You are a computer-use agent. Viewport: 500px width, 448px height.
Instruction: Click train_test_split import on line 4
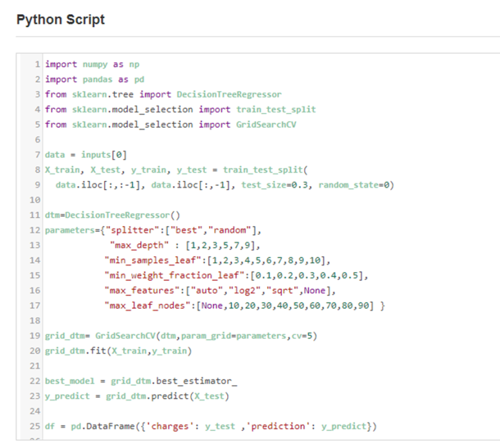click(x=276, y=110)
